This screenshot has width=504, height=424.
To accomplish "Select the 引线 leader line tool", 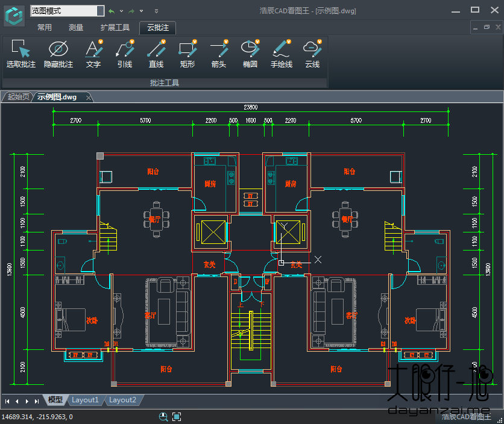I will click(x=124, y=54).
